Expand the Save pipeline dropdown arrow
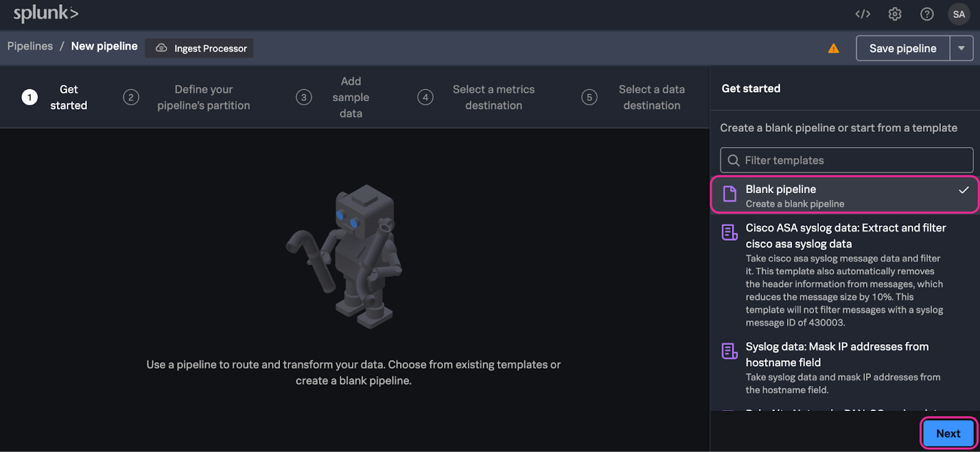 961,48
